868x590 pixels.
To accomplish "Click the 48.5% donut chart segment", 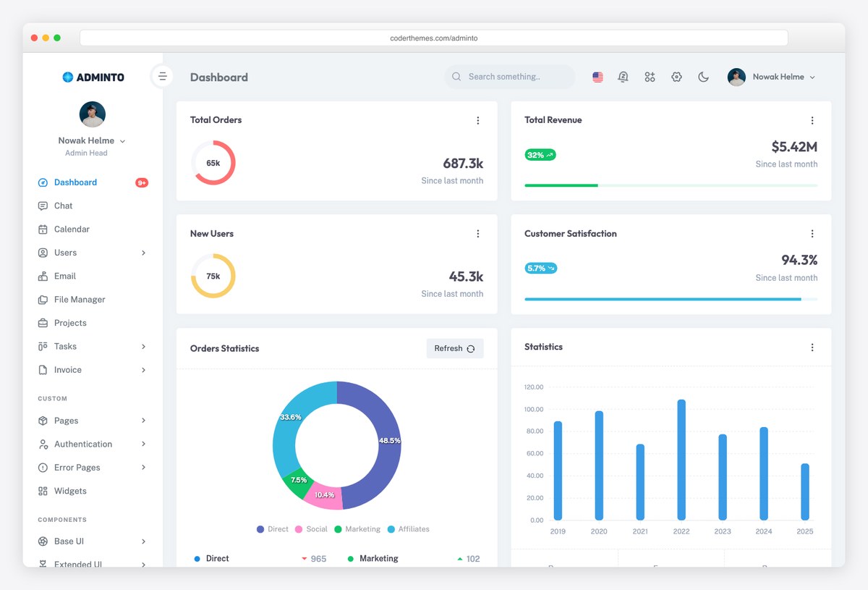I will (x=389, y=440).
